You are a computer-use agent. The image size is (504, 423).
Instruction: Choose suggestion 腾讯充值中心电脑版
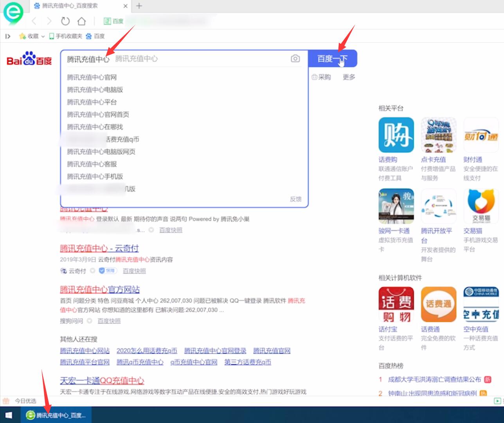(95, 90)
